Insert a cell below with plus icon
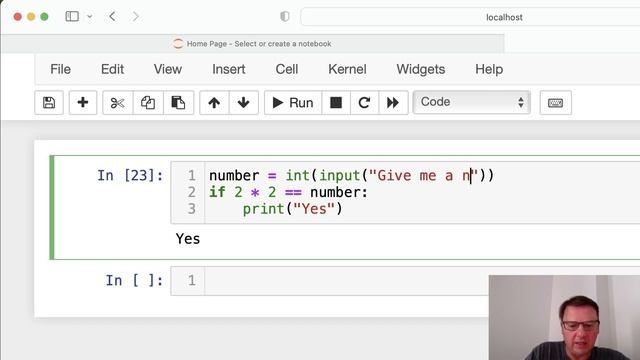The width and height of the screenshot is (640, 360). 83,102
